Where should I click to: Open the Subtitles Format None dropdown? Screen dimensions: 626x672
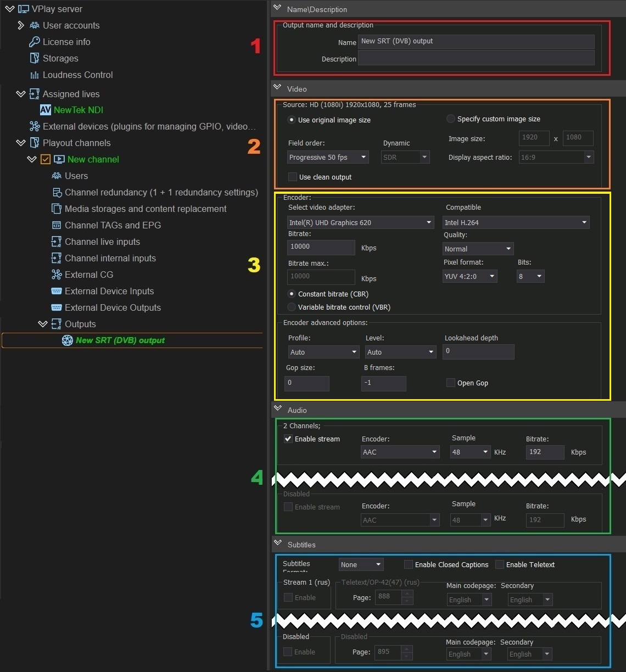pos(361,564)
